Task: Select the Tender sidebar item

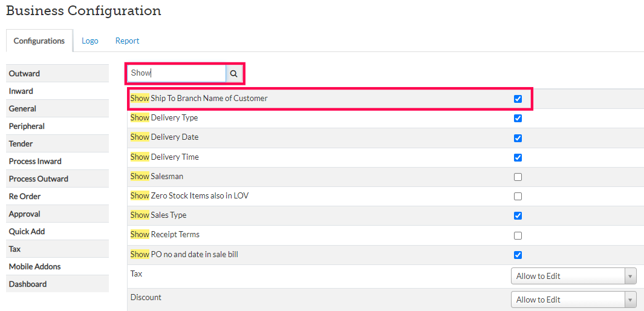Action: (x=21, y=144)
